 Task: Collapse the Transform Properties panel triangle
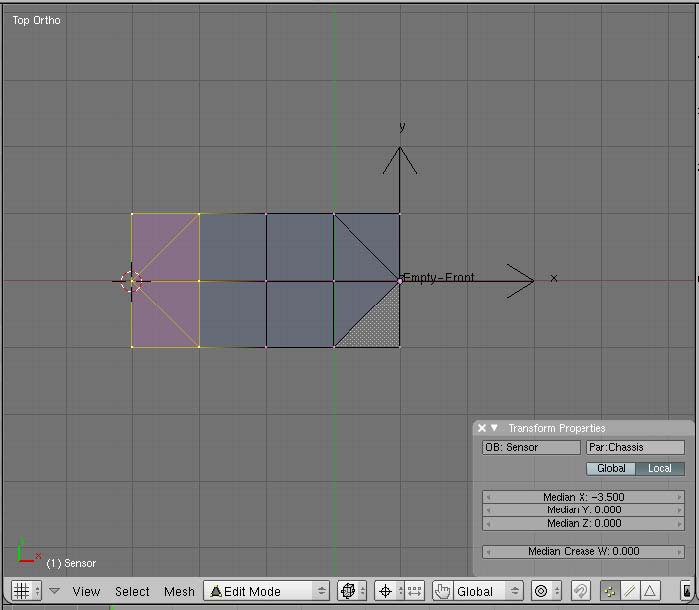(494, 428)
